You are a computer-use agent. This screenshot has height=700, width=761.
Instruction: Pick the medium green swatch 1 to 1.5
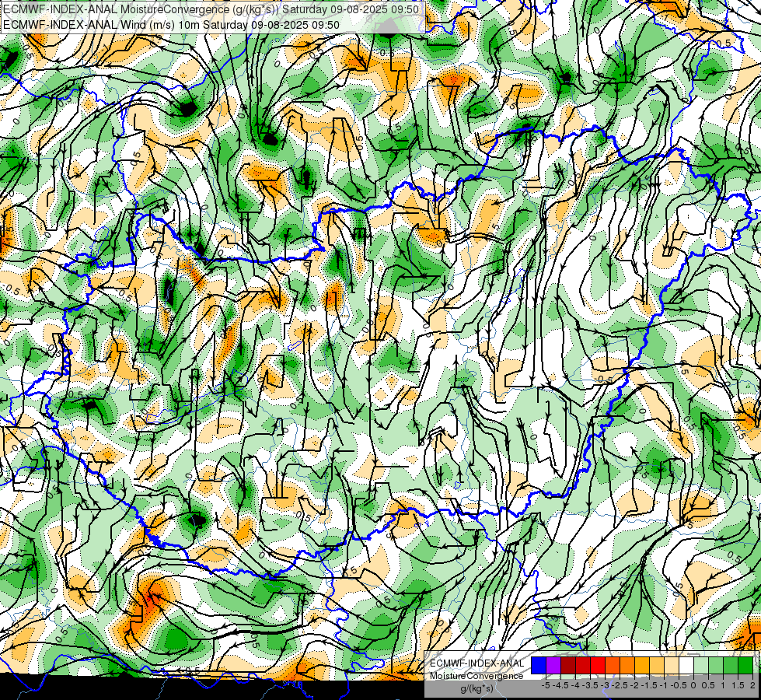pyautogui.click(x=731, y=665)
